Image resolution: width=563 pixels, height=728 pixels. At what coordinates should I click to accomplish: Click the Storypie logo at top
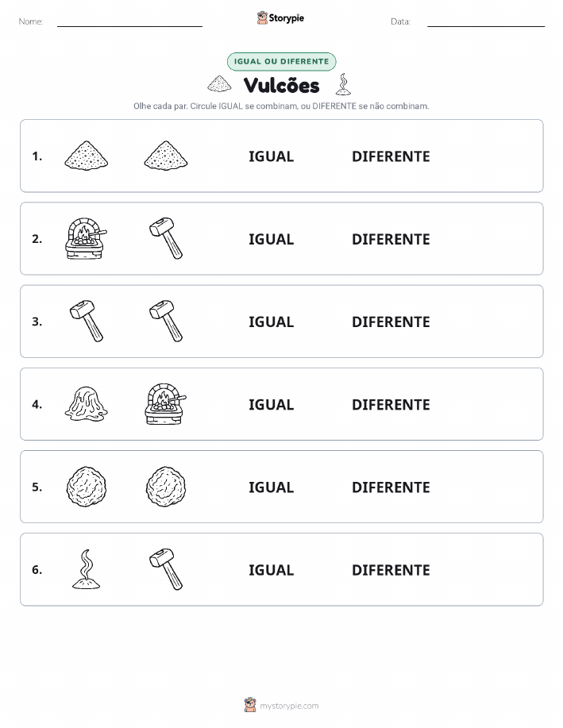point(280,18)
